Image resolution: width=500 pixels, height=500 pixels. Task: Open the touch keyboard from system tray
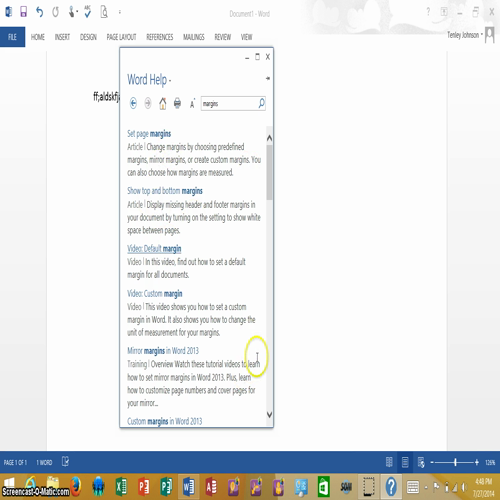413,487
